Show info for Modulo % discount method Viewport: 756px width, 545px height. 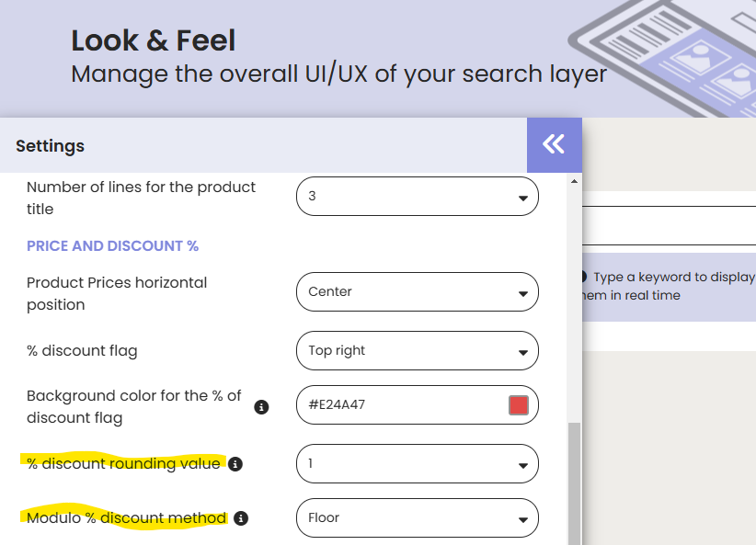click(x=241, y=518)
